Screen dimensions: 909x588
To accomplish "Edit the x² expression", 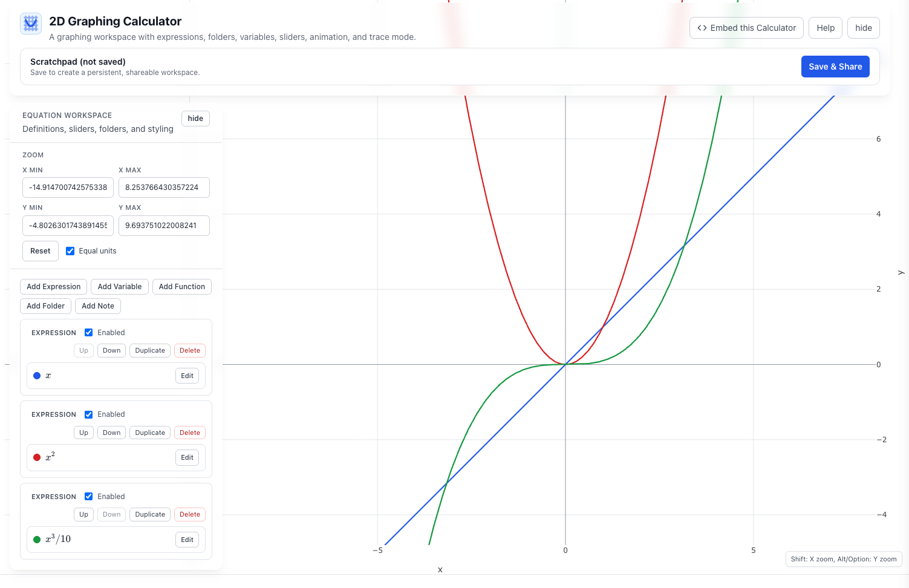I will [187, 458].
